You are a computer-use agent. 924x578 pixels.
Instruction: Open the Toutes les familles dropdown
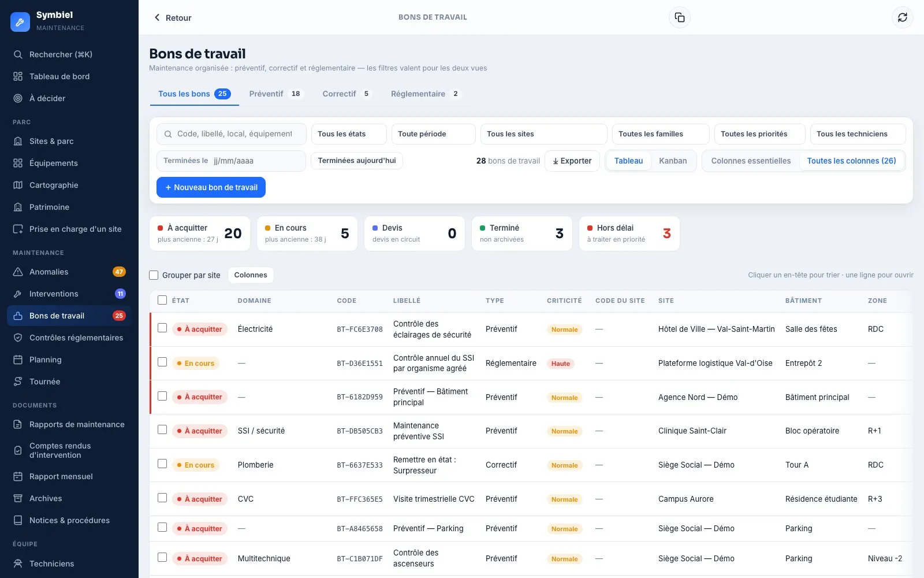point(661,134)
